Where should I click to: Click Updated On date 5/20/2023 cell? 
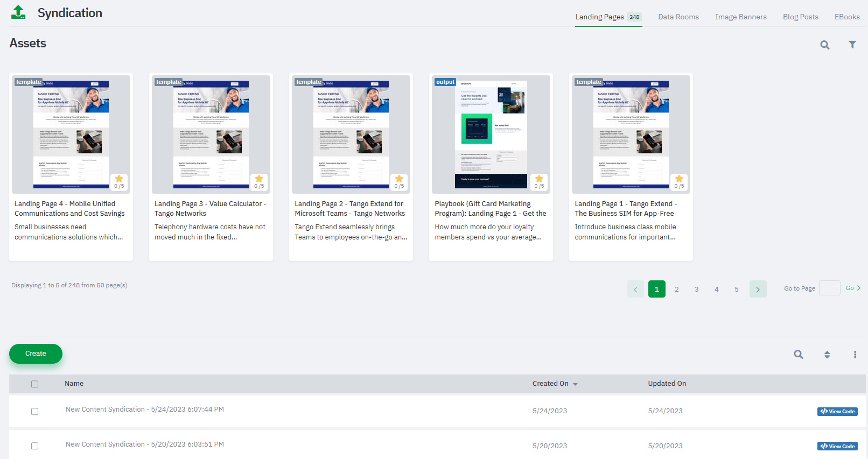click(x=665, y=446)
